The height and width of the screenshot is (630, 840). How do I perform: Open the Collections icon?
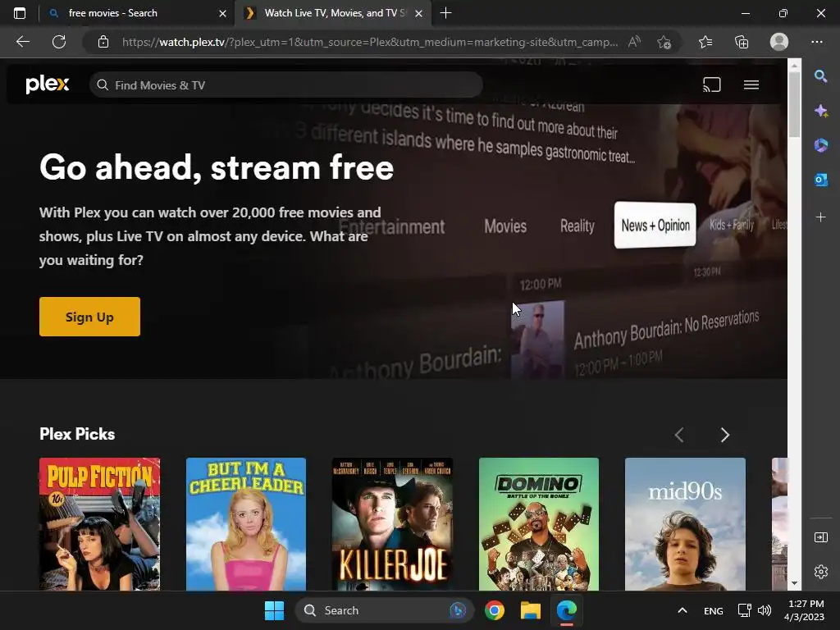coord(742,42)
